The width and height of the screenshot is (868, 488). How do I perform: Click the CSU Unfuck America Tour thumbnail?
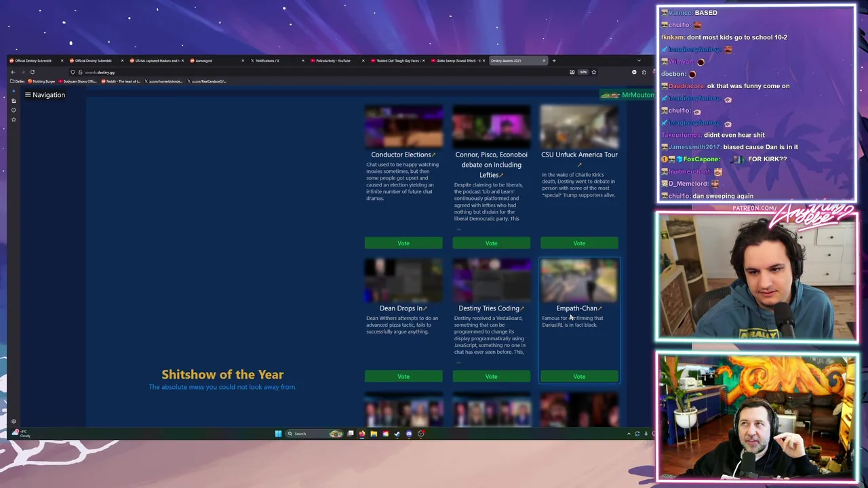[x=579, y=127]
